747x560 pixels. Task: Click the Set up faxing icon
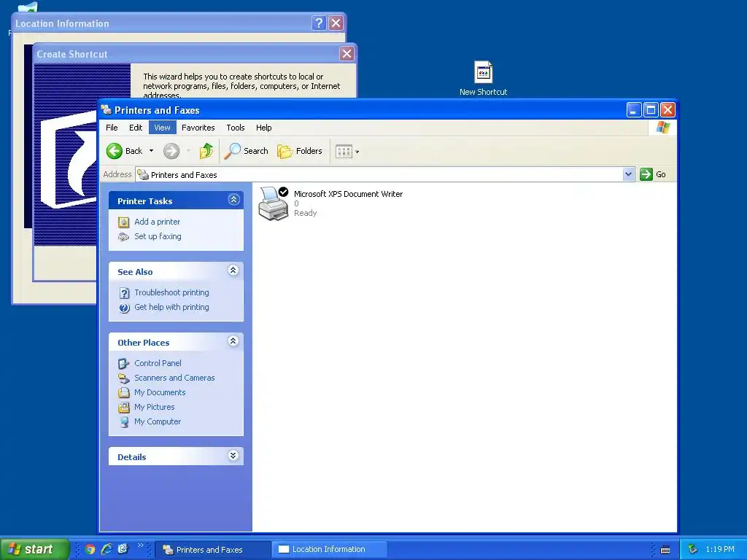pyautogui.click(x=123, y=237)
